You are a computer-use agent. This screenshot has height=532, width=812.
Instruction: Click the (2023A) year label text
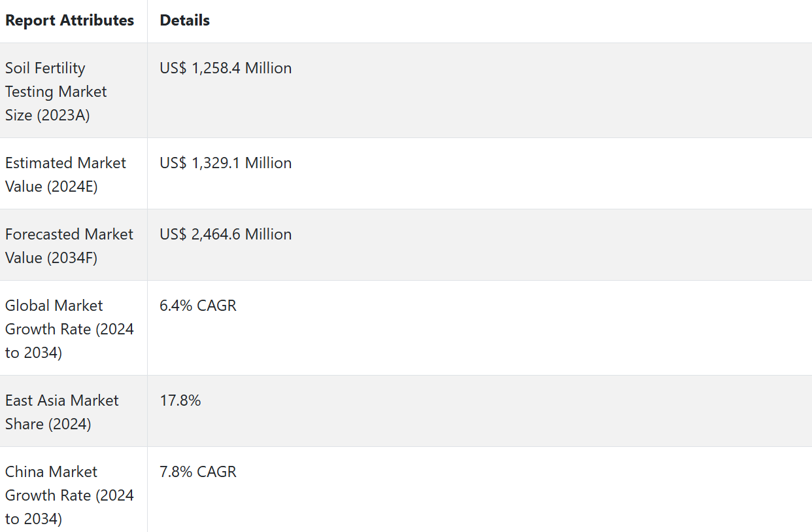63,115
